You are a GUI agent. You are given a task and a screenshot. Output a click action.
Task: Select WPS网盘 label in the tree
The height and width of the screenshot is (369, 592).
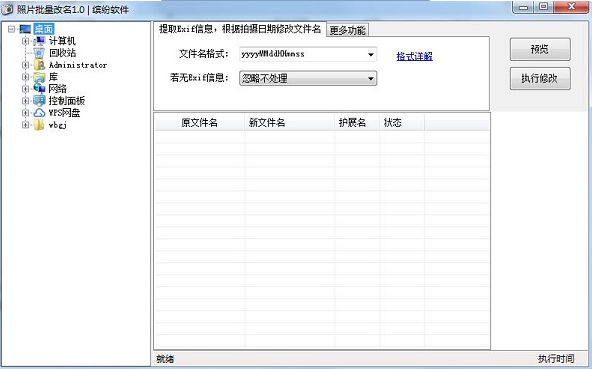64,113
